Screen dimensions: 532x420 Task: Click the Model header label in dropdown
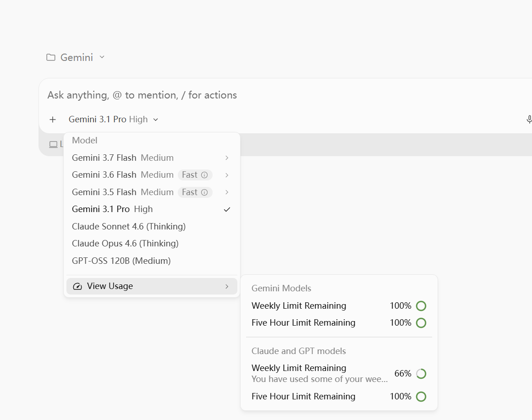[x=84, y=141]
